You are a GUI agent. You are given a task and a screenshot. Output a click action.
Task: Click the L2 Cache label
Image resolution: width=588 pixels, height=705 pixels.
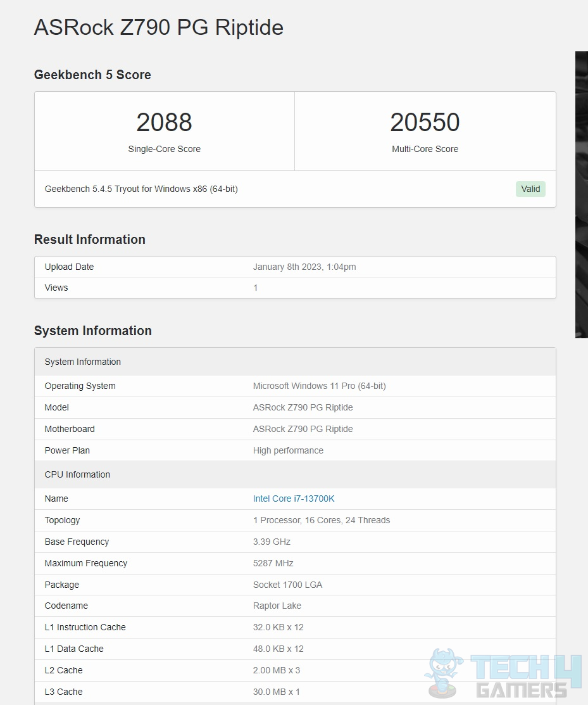point(63,670)
